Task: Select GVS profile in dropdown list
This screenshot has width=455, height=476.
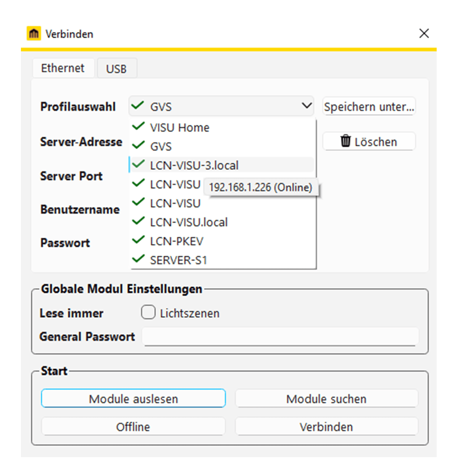Action: [223, 146]
